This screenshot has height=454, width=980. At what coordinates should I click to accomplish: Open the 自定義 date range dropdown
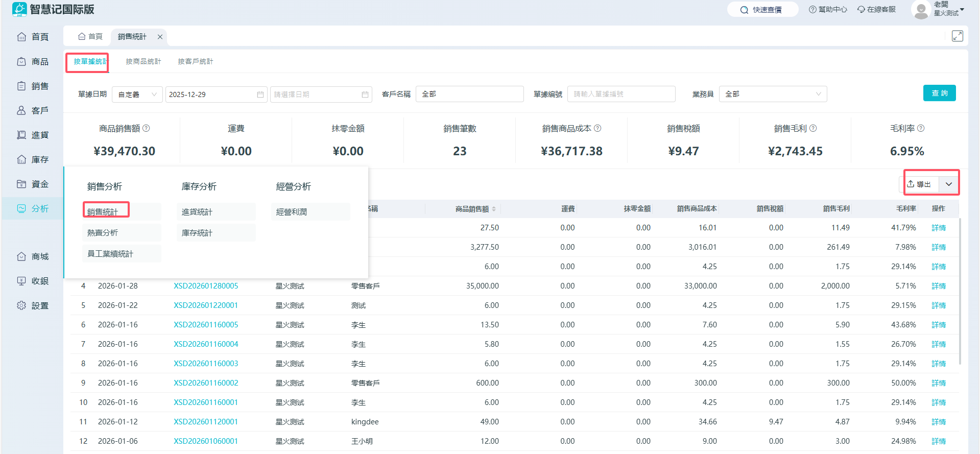pos(137,94)
